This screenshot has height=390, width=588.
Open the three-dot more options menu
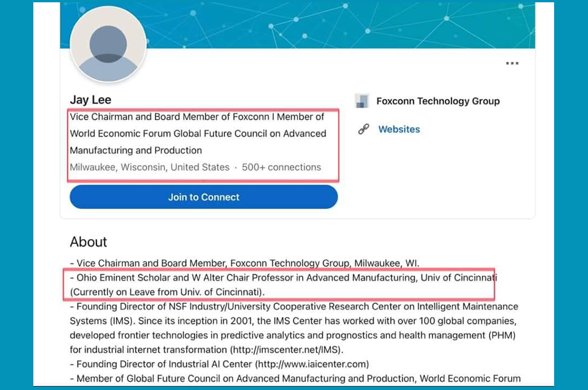[x=512, y=63]
